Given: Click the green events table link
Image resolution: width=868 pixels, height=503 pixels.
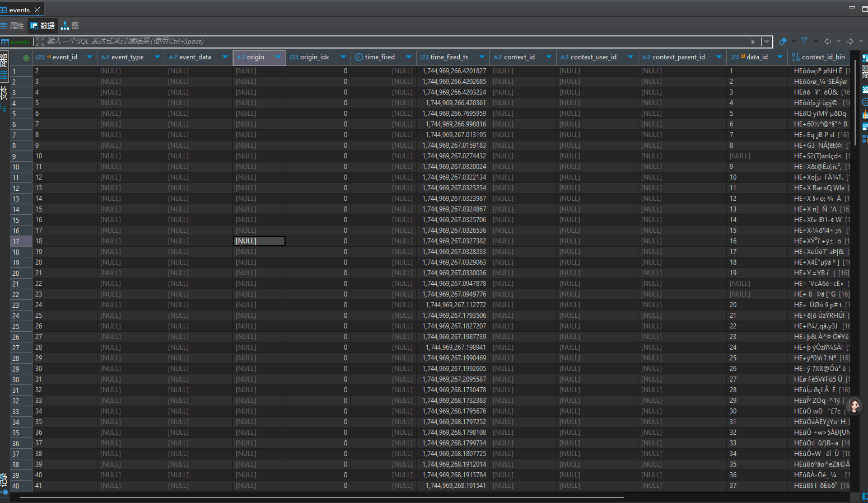Looking at the screenshot, I should coord(20,42).
